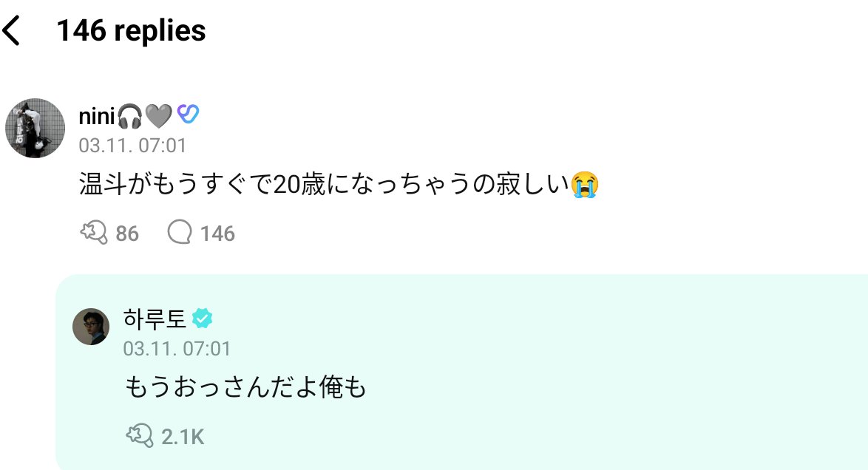Go back using the left arrow
This screenshot has height=470, width=868.
[x=11, y=30]
